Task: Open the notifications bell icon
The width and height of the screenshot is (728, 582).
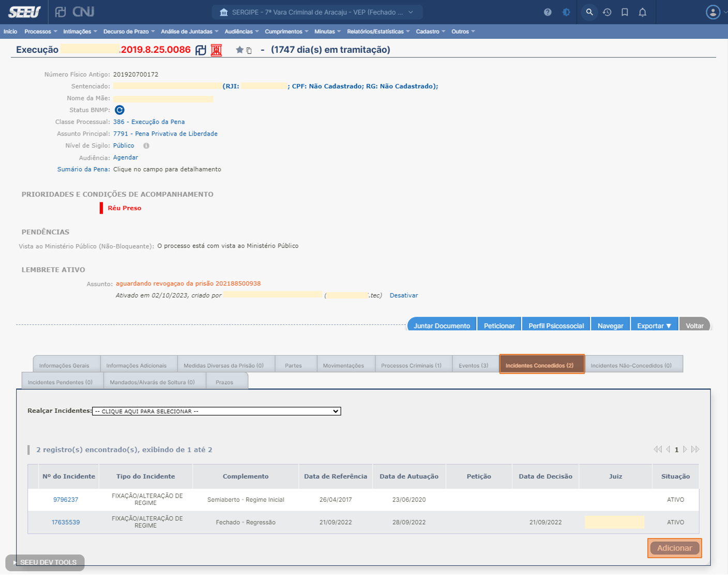Action: click(643, 12)
